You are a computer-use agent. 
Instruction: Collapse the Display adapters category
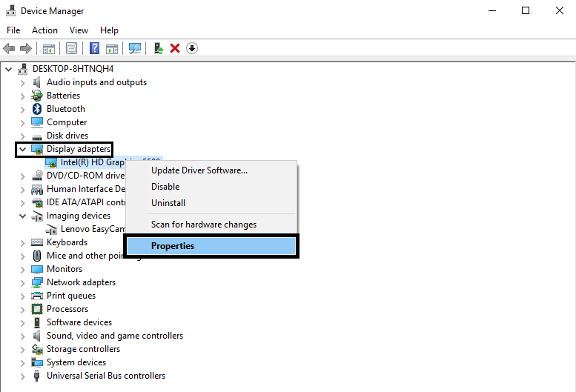[22, 149]
